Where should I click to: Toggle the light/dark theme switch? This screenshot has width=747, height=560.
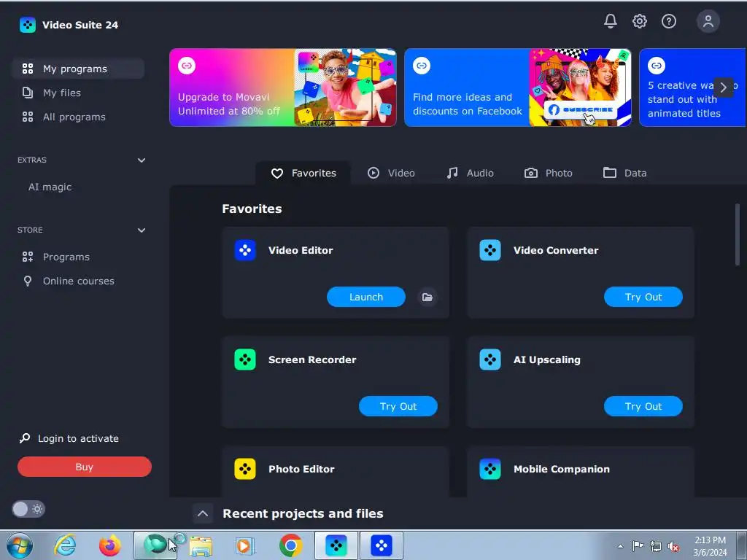point(28,509)
